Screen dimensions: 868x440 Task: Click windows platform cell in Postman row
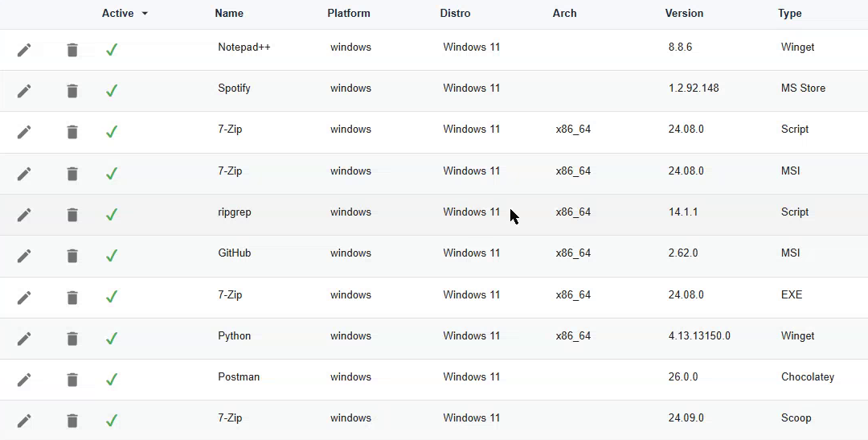350,376
